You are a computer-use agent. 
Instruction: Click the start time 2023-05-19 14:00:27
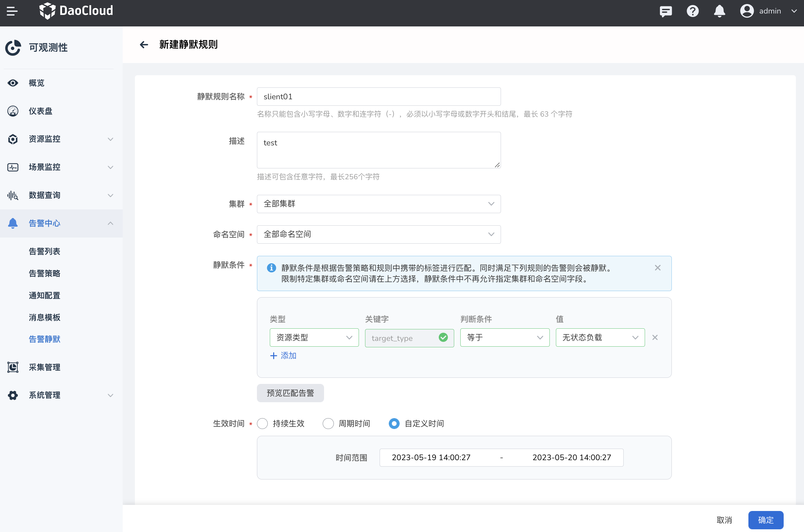(x=431, y=458)
